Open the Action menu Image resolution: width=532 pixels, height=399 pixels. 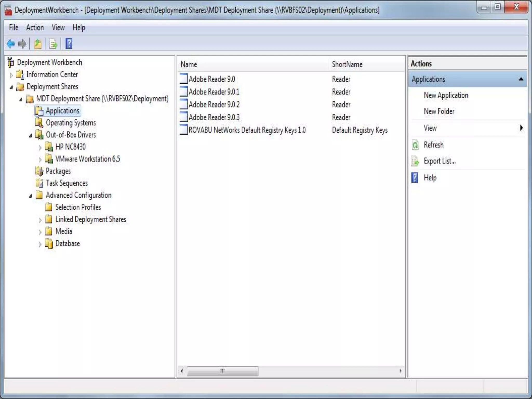[35, 27]
